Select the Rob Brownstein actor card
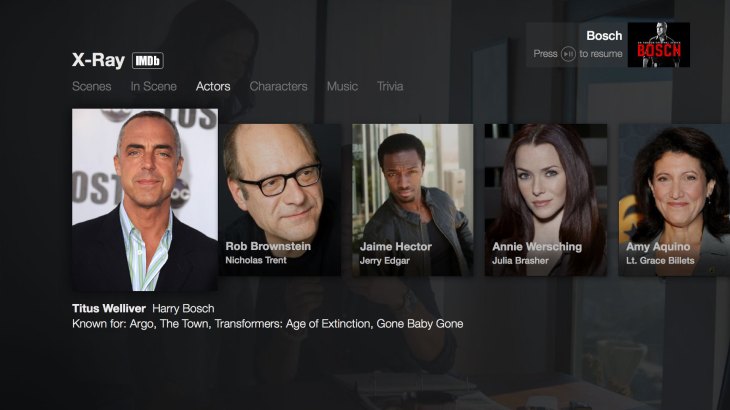Screen dimensions: 730x410 [x=280, y=200]
